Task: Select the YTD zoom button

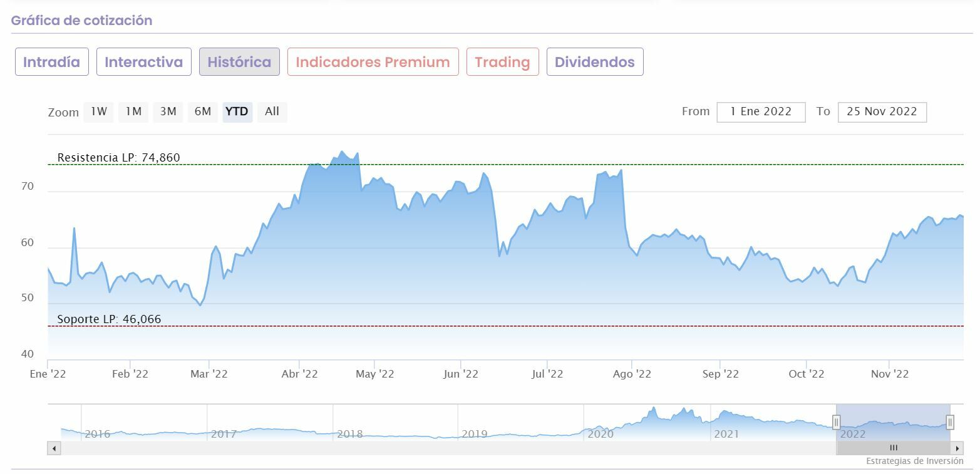Action: [237, 112]
